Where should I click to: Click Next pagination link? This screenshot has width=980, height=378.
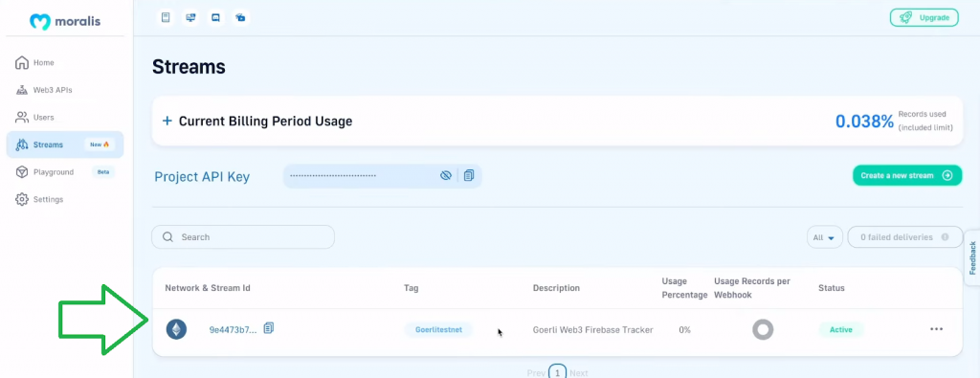point(579,373)
